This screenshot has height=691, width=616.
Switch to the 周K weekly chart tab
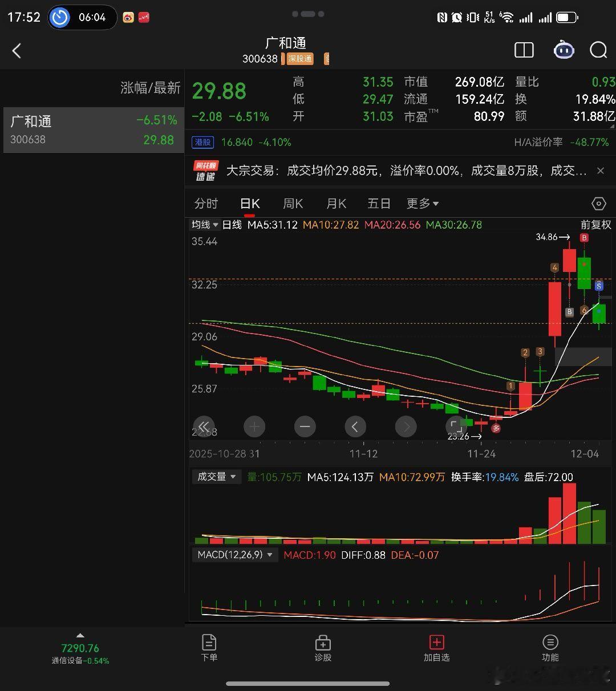click(292, 203)
